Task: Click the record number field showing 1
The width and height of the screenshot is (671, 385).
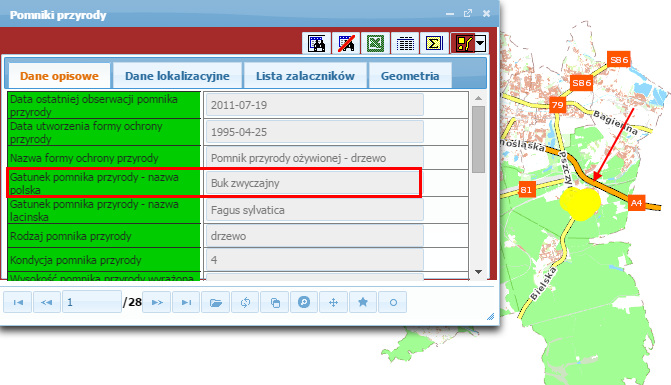Action: point(92,302)
